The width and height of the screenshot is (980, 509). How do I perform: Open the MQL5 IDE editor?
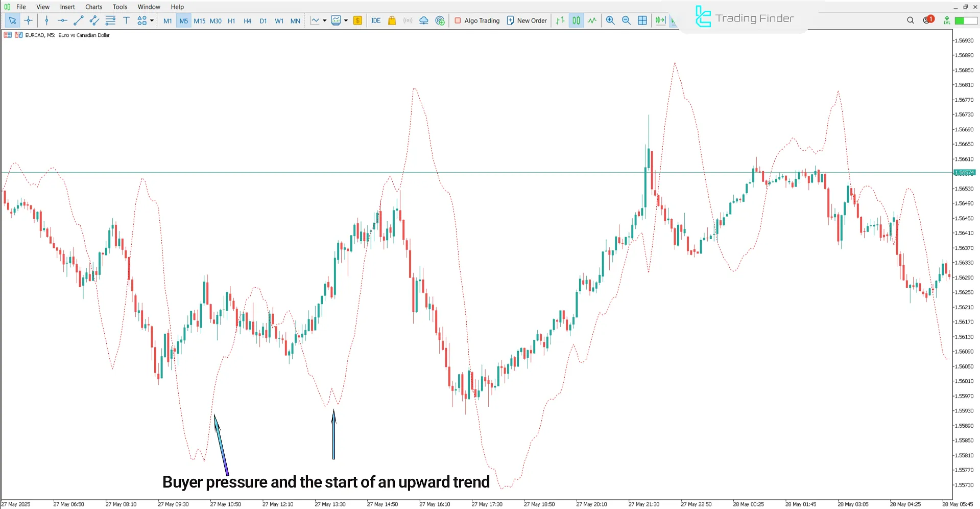pyautogui.click(x=376, y=20)
